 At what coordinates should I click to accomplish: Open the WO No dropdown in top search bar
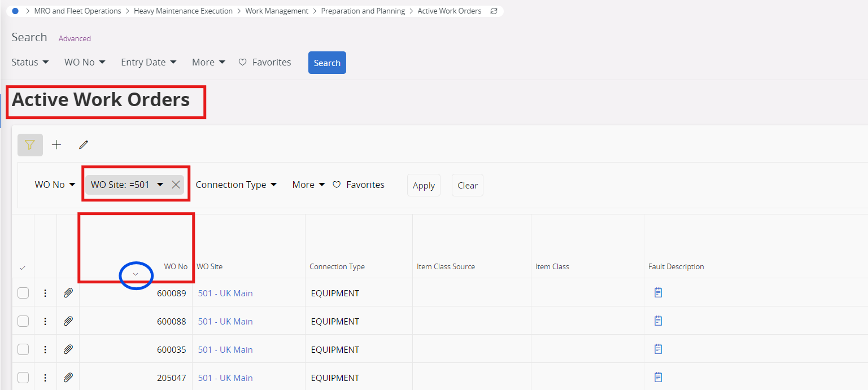[x=85, y=62]
